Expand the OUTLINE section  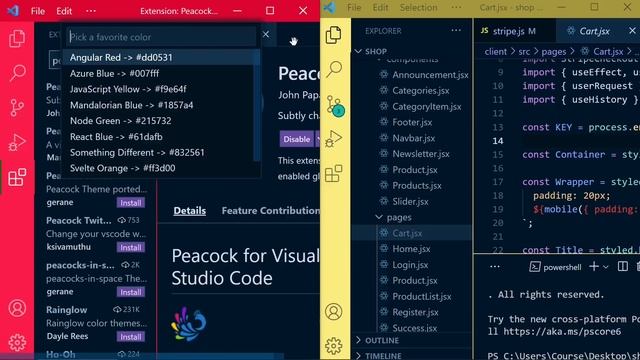tap(358, 340)
